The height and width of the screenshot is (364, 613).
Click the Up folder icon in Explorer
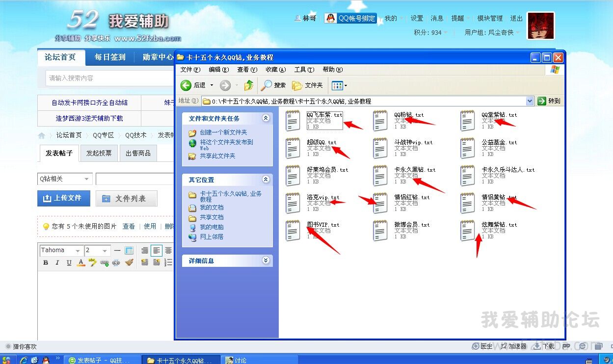[x=249, y=85]
